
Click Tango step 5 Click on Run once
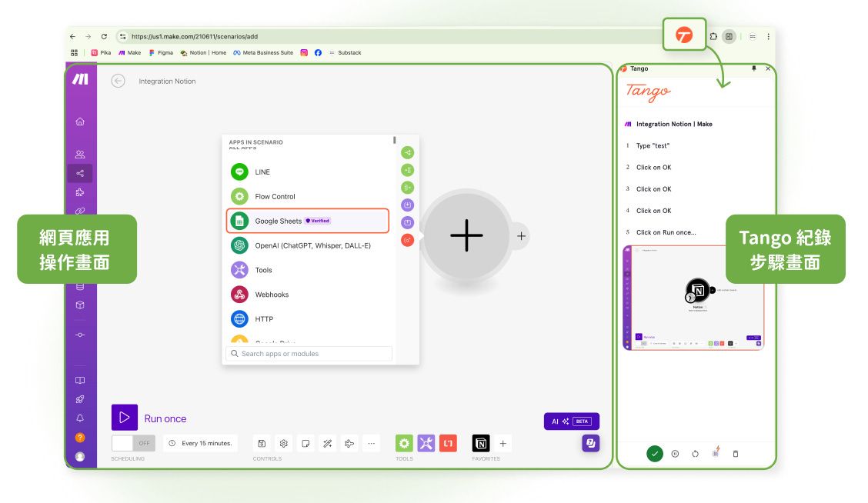point(666,232)
